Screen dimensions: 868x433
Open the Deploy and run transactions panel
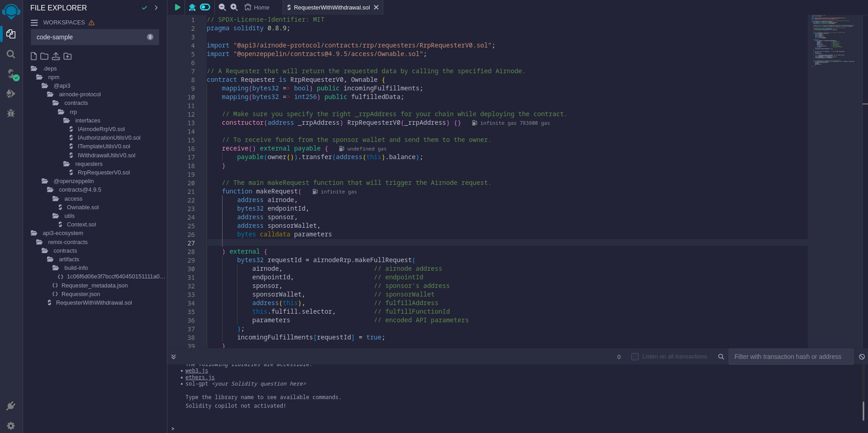(11, 94)
